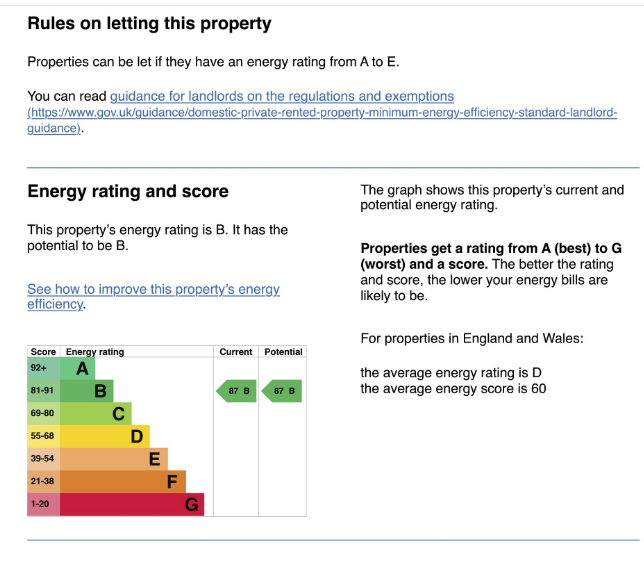Select the band B rating bar

87,391
